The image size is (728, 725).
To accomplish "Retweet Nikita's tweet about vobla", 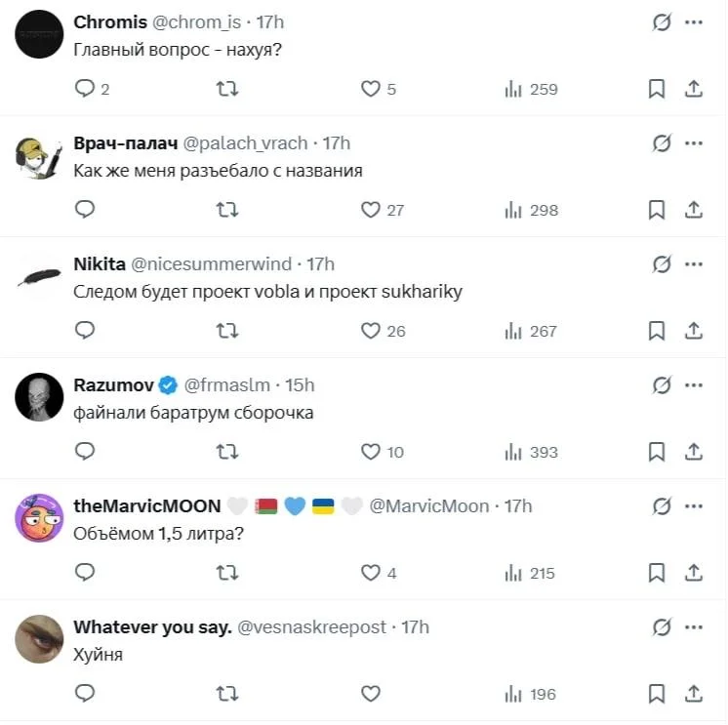I will pyautogui.click(x=226, y=331).
